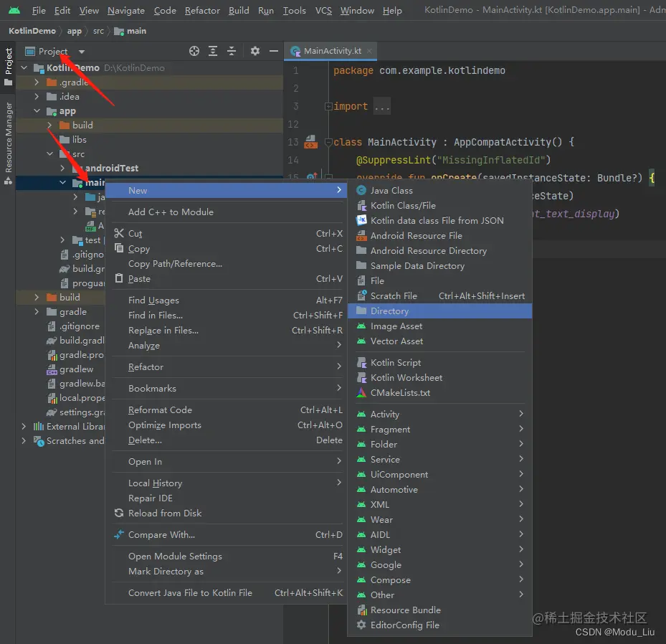The width and height of the screenshot is (666, 644).
Task: Choose EditorConfig File
Action: coord(439,625)
